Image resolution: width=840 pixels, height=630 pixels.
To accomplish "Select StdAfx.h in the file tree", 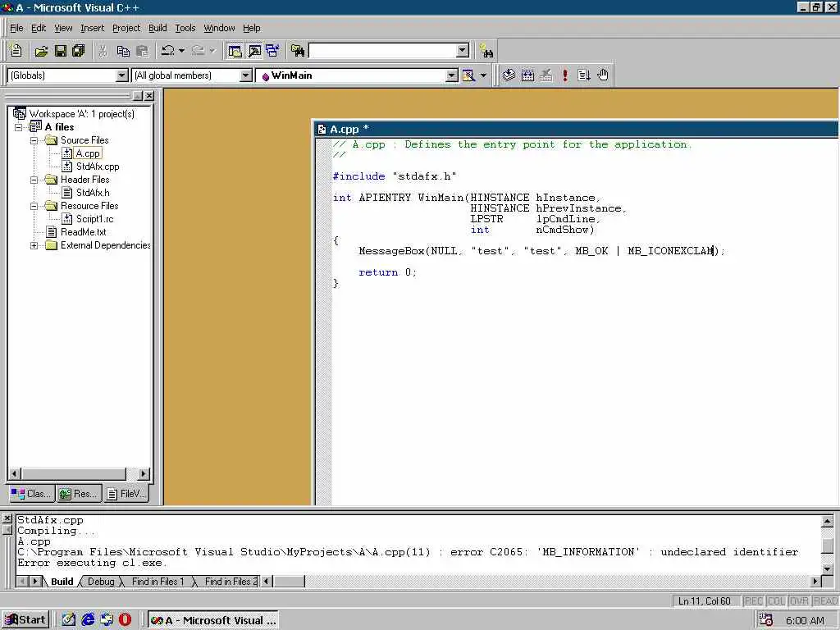I will point(93,193).
